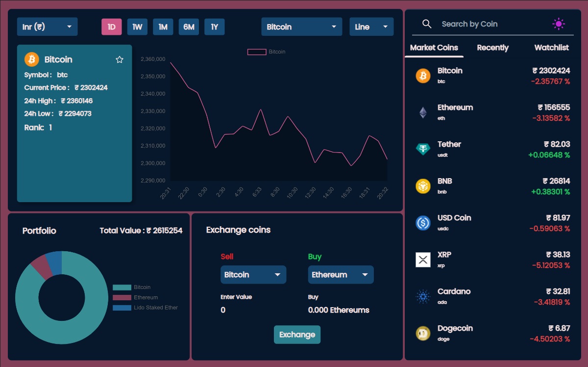Click the Rank: 1 text in Bitcoin card
Screen dimensions: 588x367
[x=38, y=128]
